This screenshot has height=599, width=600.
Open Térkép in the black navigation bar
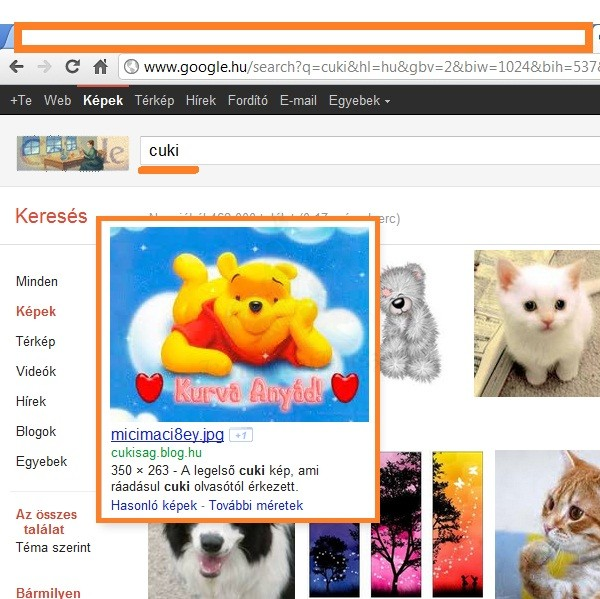coord(154,100)
